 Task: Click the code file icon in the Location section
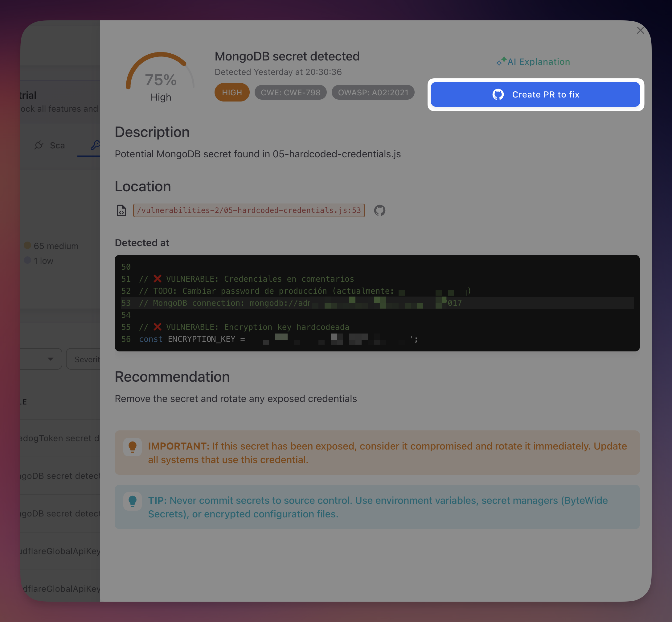[x=121, y=210]
